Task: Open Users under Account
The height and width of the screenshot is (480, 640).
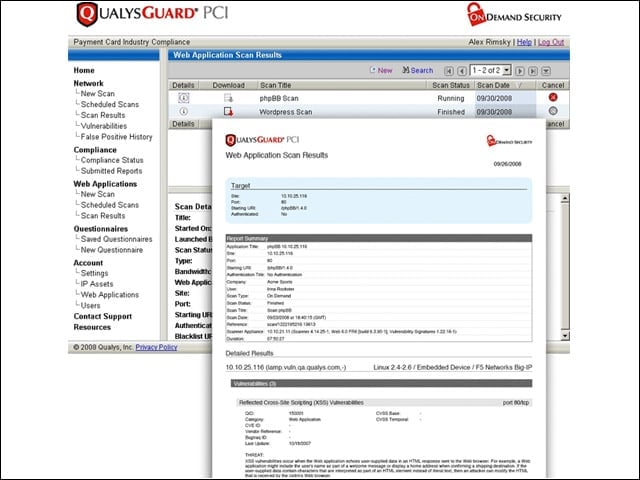Action: tap(90, 305)
